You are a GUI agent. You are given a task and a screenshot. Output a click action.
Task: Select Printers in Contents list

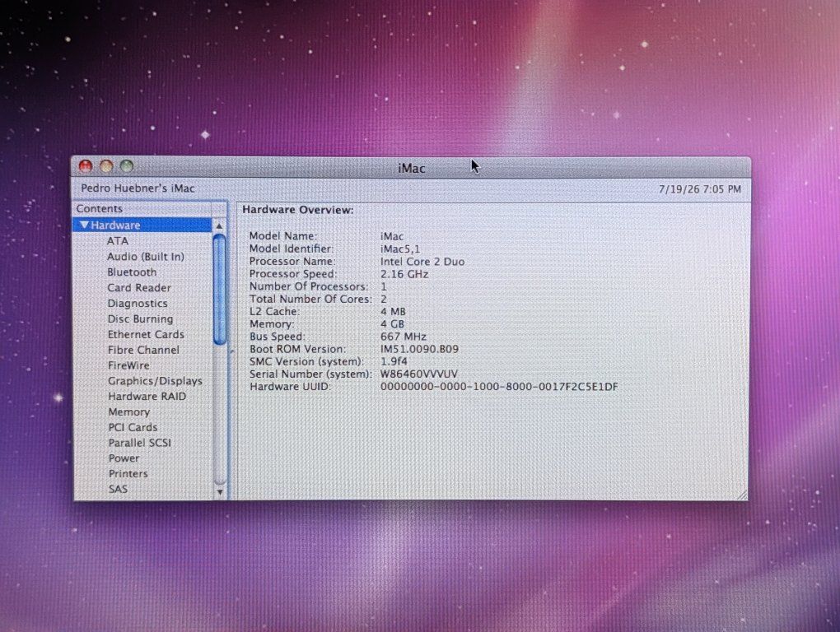128,474
